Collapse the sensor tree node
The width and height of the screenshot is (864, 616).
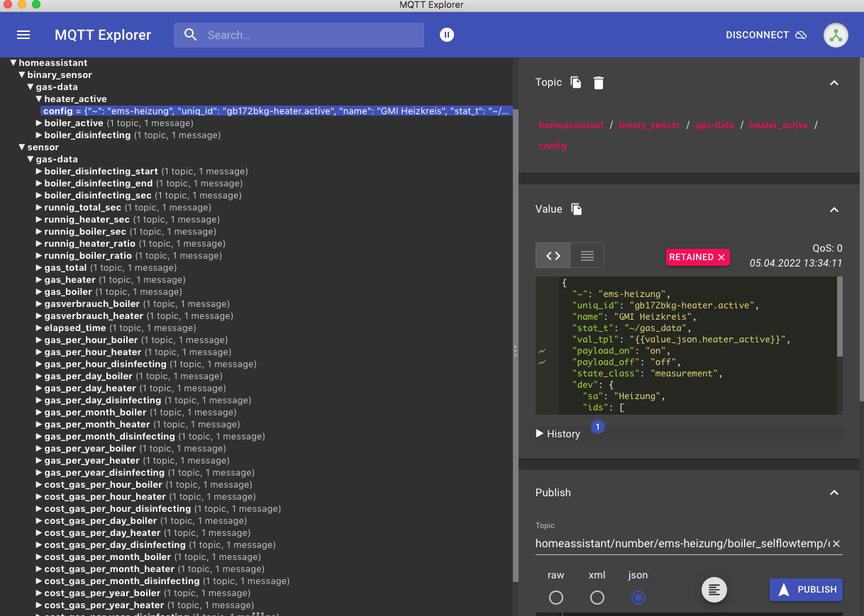tap(23, 147)
